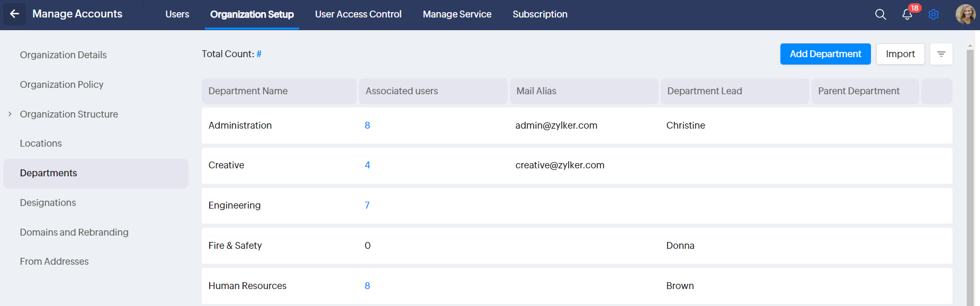Open the settings gear icon

tap(933, 14)
